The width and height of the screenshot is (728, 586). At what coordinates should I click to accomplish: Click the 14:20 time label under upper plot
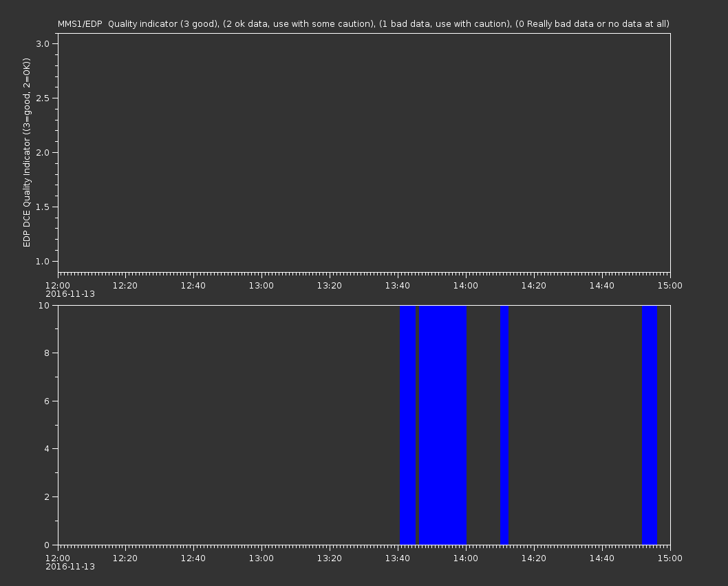[534, 285]
